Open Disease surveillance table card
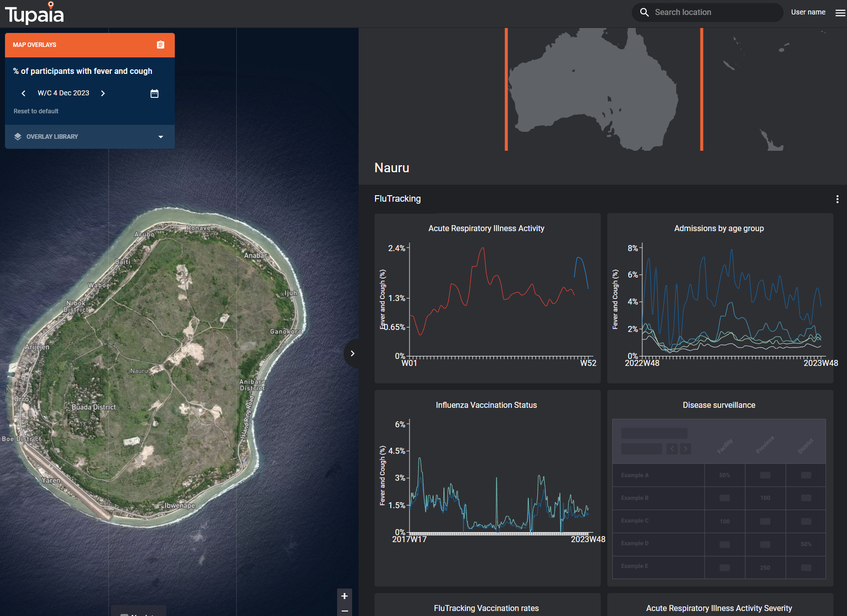Screen dimensions: 847x616 pyautogui.click(x=720, y=488)
